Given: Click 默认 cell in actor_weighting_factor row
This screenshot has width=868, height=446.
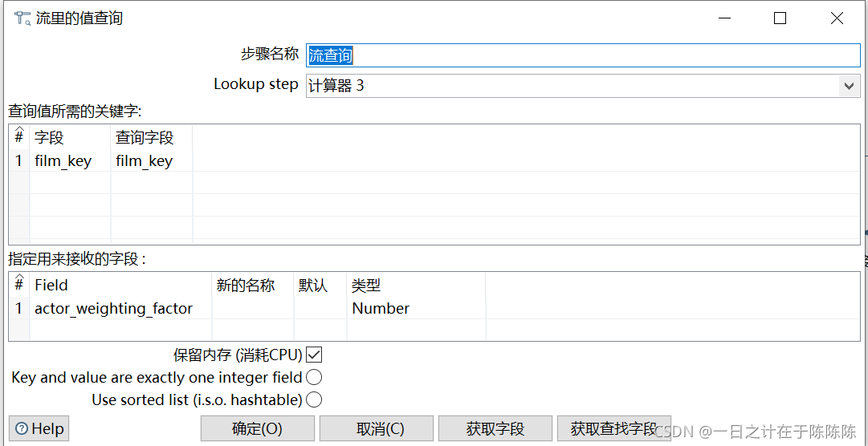Looking at the screenshot, I should point(320,308).
